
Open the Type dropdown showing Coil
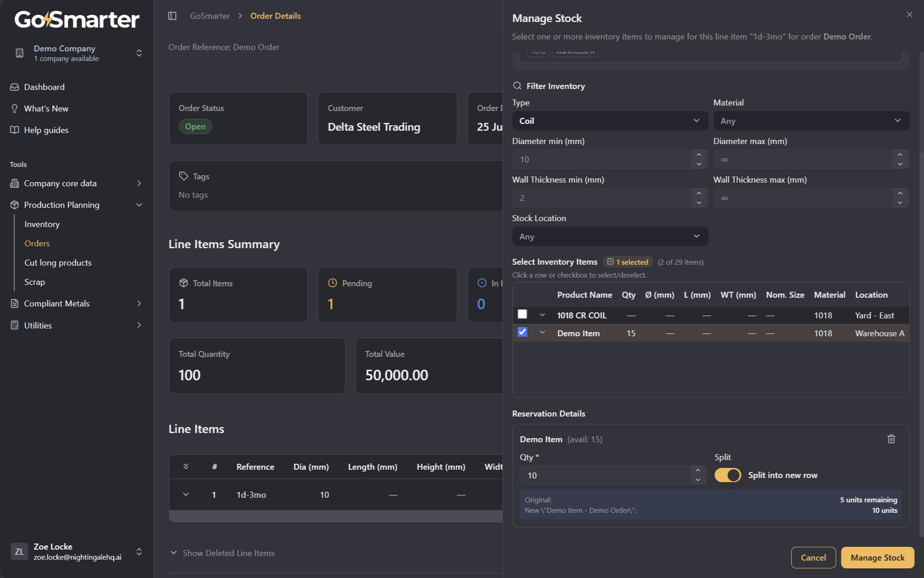point(610,121)
